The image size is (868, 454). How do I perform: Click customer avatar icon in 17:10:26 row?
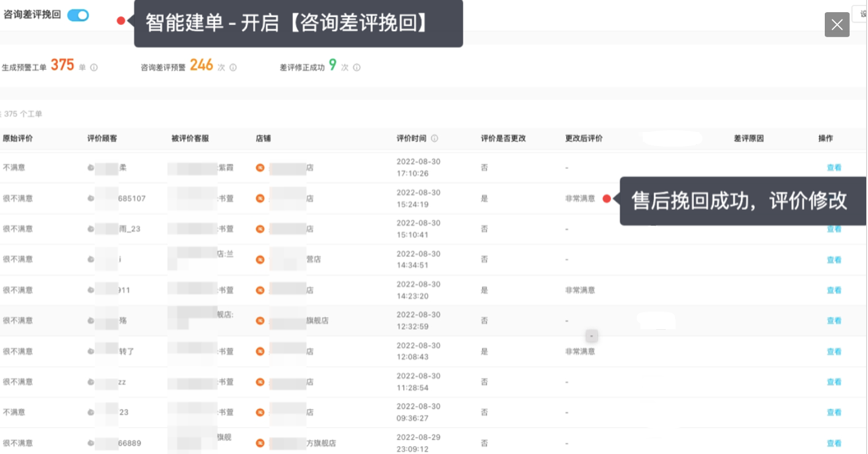(91, 168)
